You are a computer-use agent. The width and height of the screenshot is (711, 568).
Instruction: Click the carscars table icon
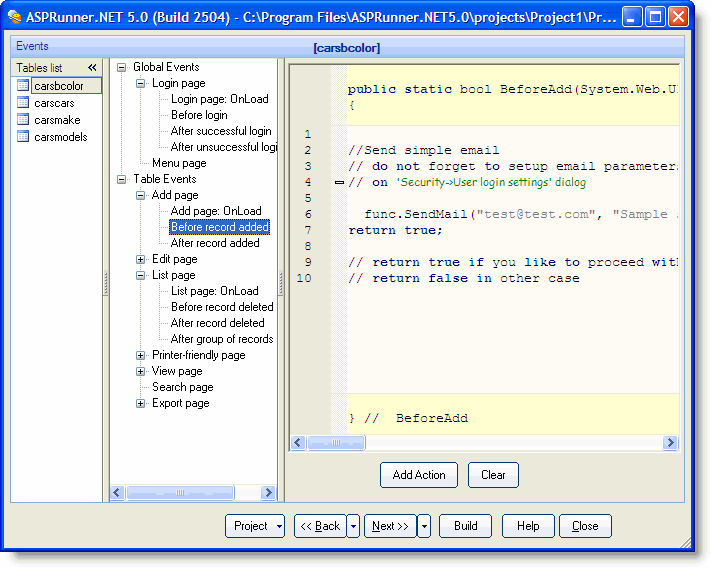[x=23, y=102]
